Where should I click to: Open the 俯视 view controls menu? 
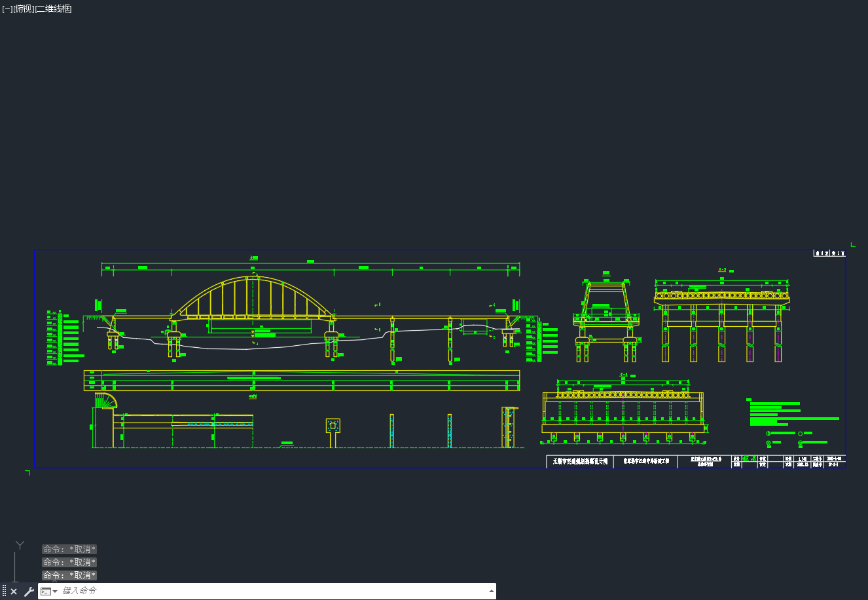click(24, 9)
